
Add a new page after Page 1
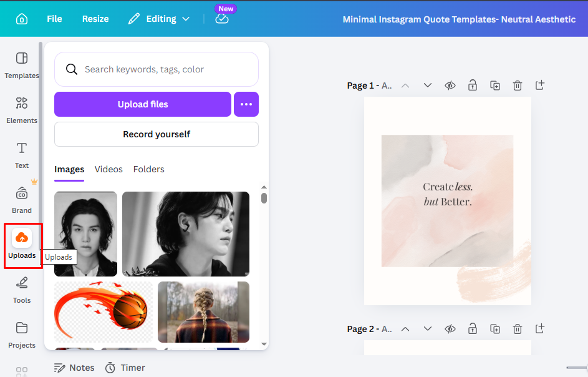(x=540, y=86)
